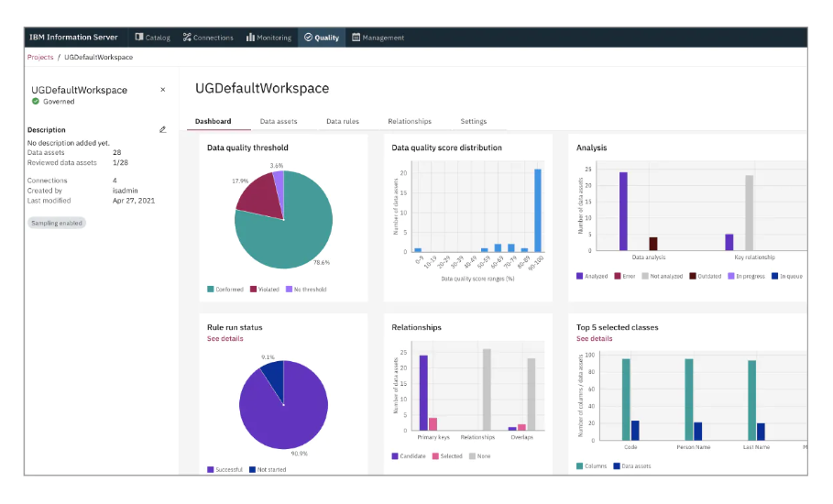833x504 pixels.
Task: Toggle the Selected legend swatch
Action: coord(435,456)
